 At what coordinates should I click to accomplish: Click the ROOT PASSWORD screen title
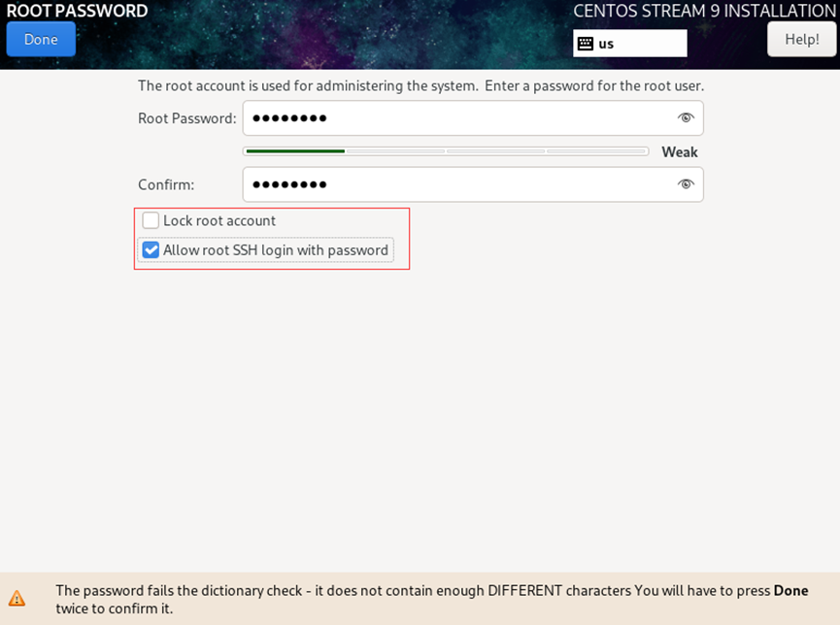tap(77, 11)
